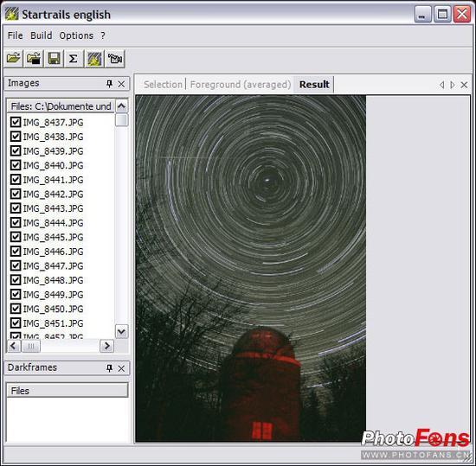
Task: Select the Selection tab
Action: pyautogui.click(x=163, y=84)
